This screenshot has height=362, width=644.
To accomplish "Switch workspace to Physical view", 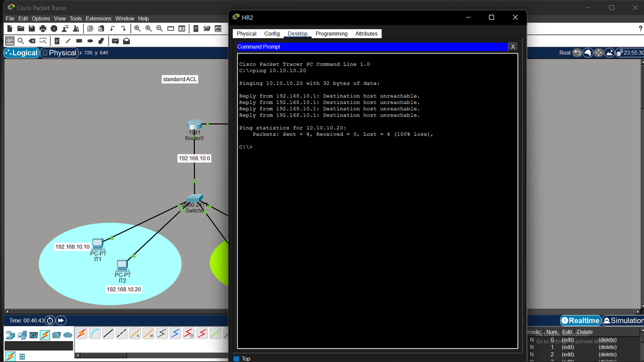I will [x=59, y=53].
